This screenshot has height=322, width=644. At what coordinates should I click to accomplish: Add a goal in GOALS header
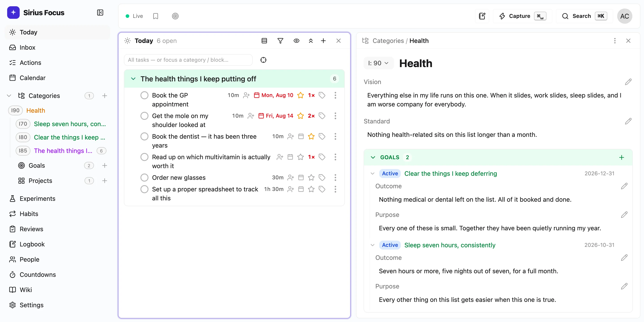621,157
